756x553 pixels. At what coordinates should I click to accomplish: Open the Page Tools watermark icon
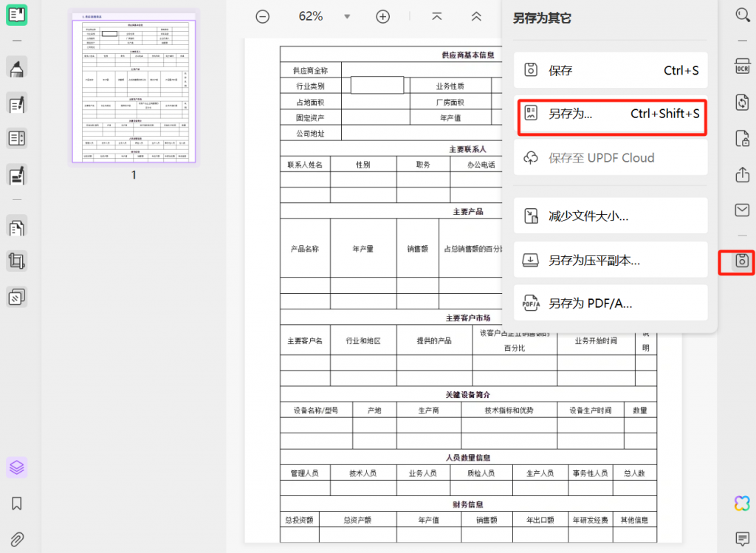coord(16,297)
